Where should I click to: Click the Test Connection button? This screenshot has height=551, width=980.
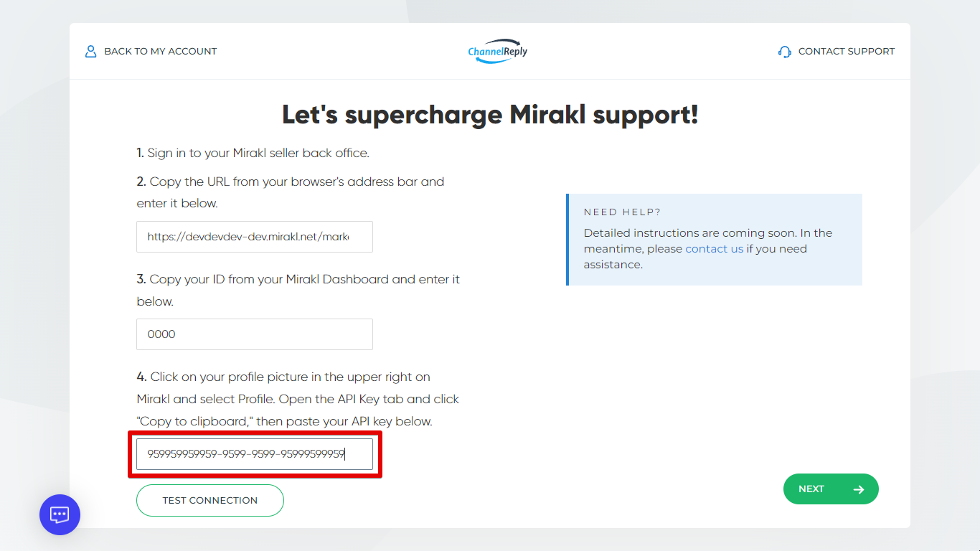(210, 500)
